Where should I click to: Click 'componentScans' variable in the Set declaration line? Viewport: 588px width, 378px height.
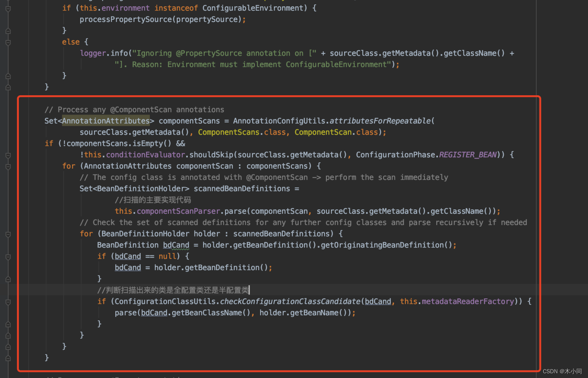tap(189, 121)
